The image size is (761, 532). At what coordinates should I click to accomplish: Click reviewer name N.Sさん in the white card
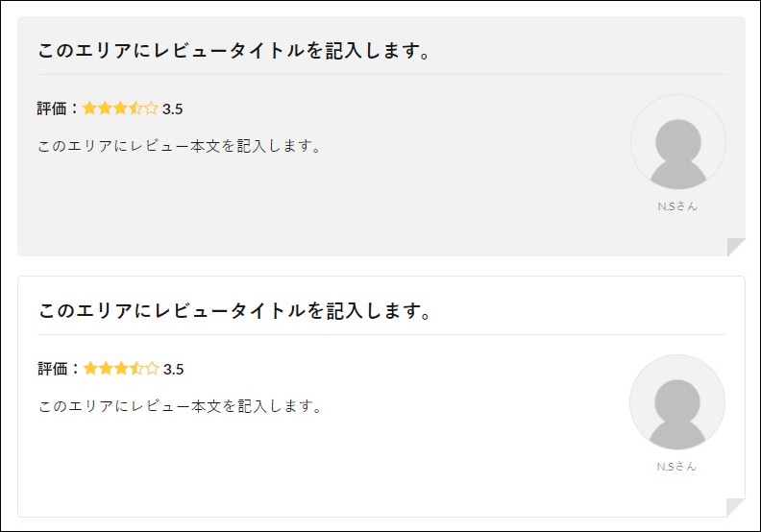click(x=677, y=467)
